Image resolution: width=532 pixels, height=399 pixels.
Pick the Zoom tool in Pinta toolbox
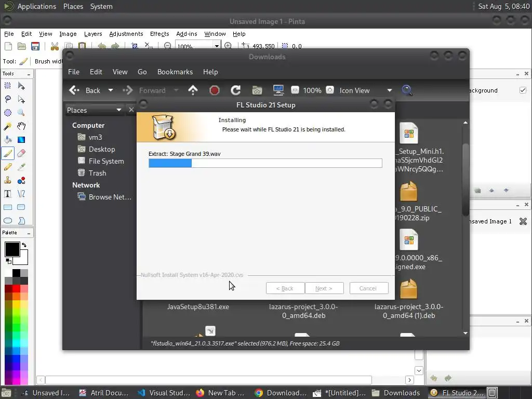coord(21,113)
